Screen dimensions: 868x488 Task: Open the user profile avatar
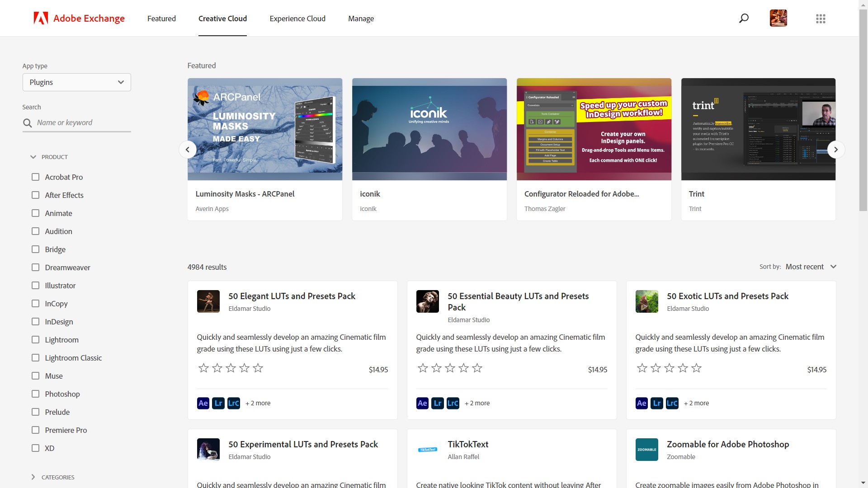(778, 19)
